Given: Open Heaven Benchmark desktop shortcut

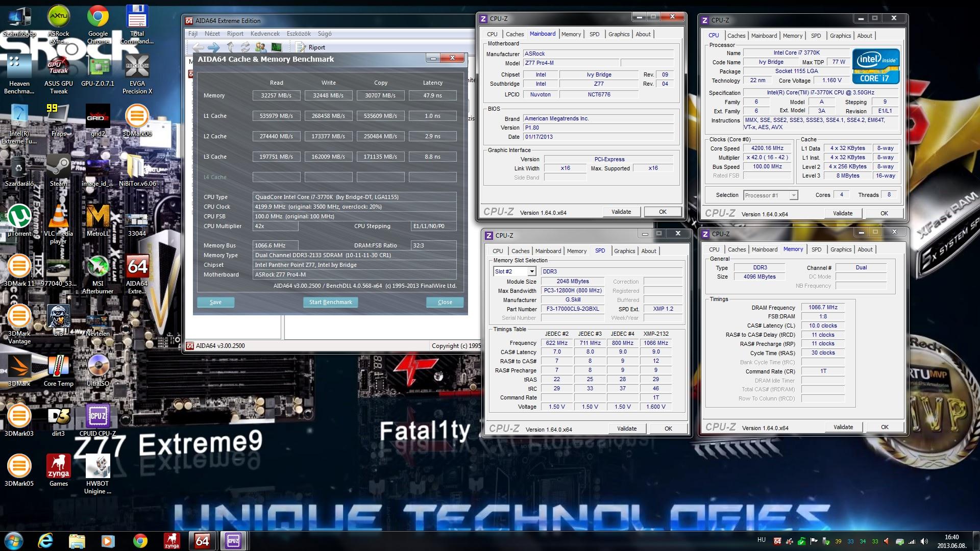Looking at the screenshot, I should point(19,74).
